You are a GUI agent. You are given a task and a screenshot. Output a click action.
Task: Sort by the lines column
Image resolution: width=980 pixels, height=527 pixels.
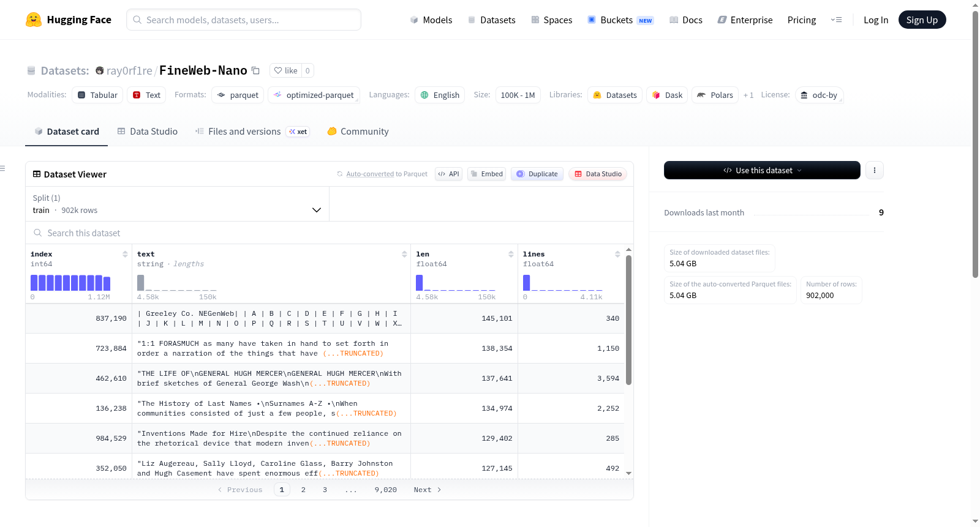pyautogui.click(x=617, y=254)
